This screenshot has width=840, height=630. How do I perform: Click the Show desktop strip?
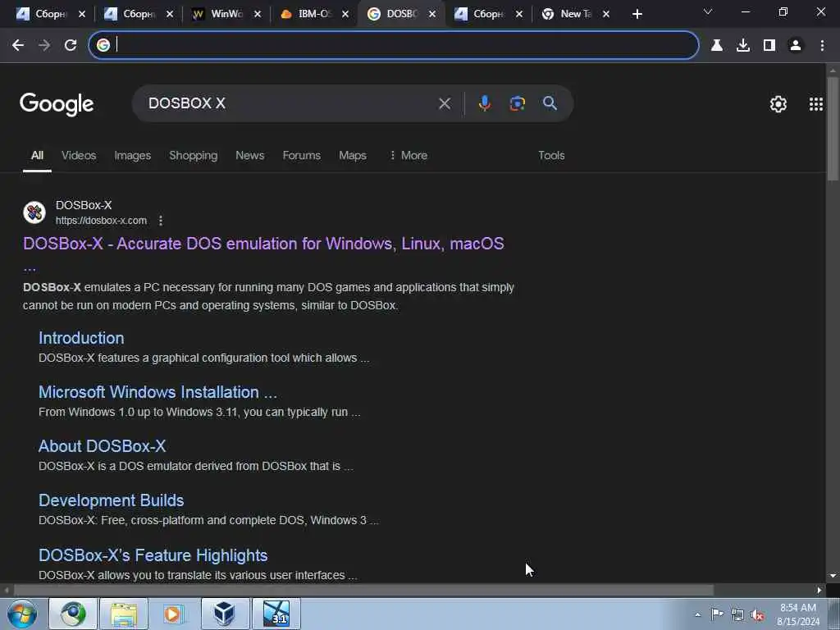[834, 614]
